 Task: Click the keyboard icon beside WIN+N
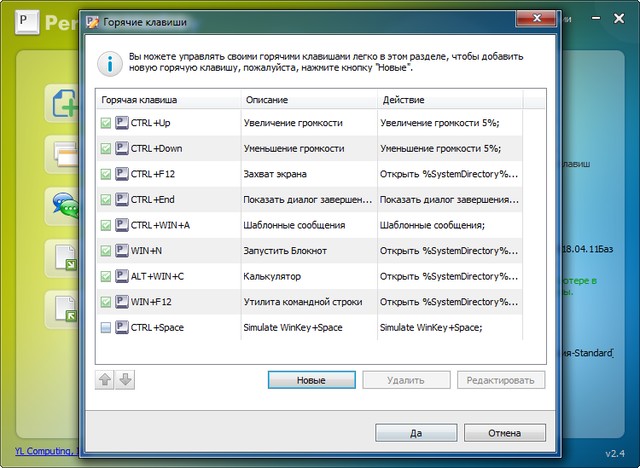tap(122, 251)
